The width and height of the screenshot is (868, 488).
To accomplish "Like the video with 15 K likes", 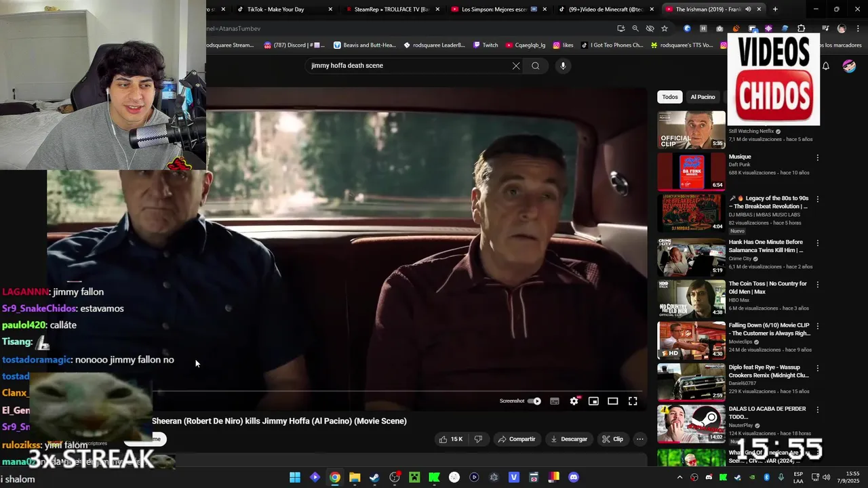I will tap(450, 439).
